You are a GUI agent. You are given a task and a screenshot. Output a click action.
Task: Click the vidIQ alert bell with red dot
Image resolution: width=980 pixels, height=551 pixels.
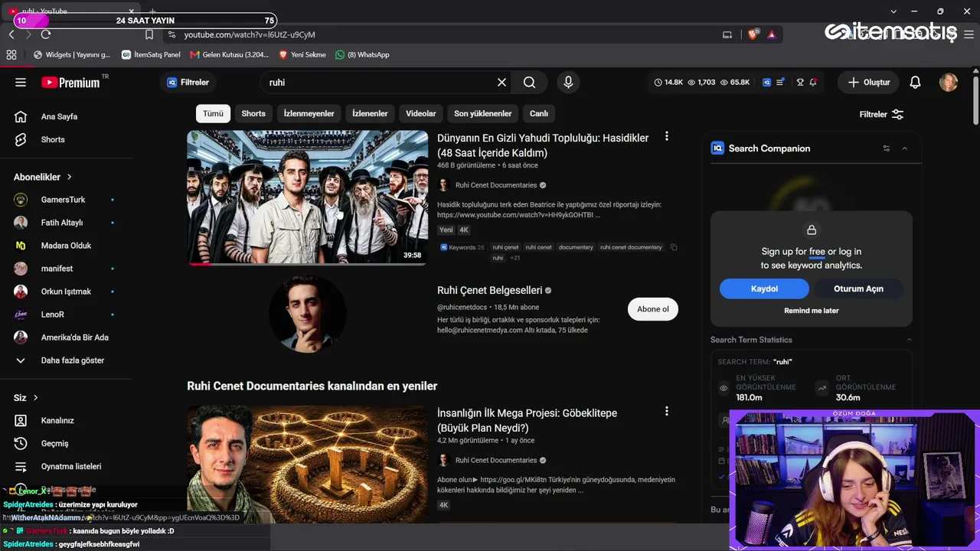click(x=813, y=82)
